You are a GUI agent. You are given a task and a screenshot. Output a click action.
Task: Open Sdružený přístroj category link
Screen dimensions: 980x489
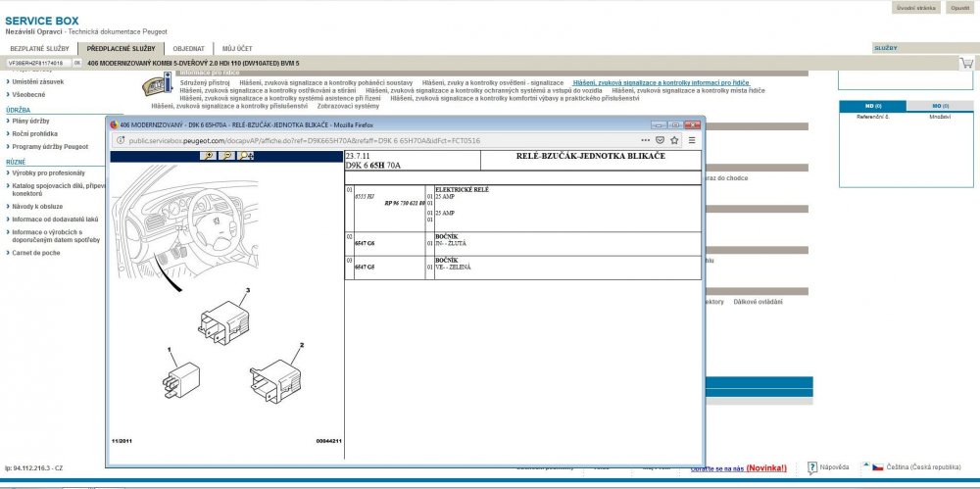[x=205, y=82]
